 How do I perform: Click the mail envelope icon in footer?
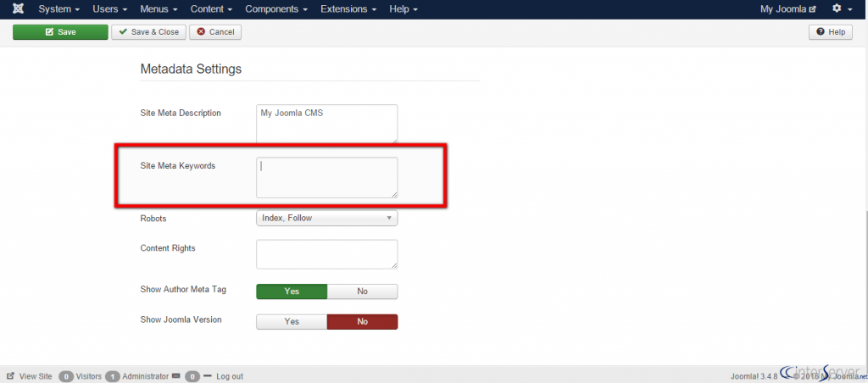click(x=176, y=376)
